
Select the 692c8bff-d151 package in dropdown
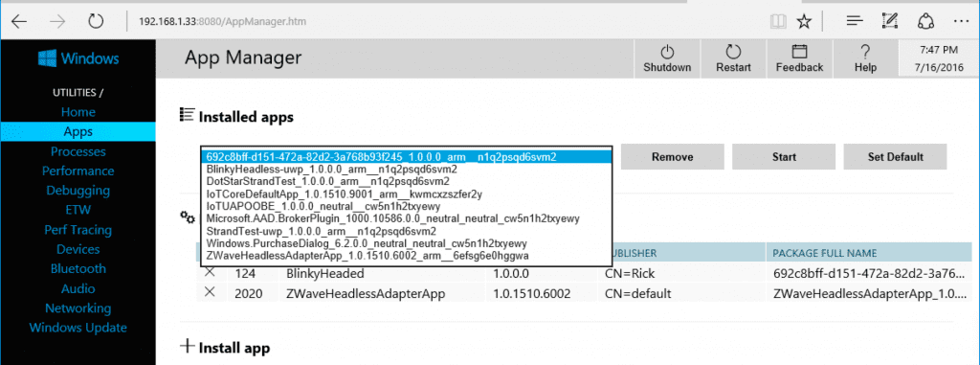tap(406, 157)
